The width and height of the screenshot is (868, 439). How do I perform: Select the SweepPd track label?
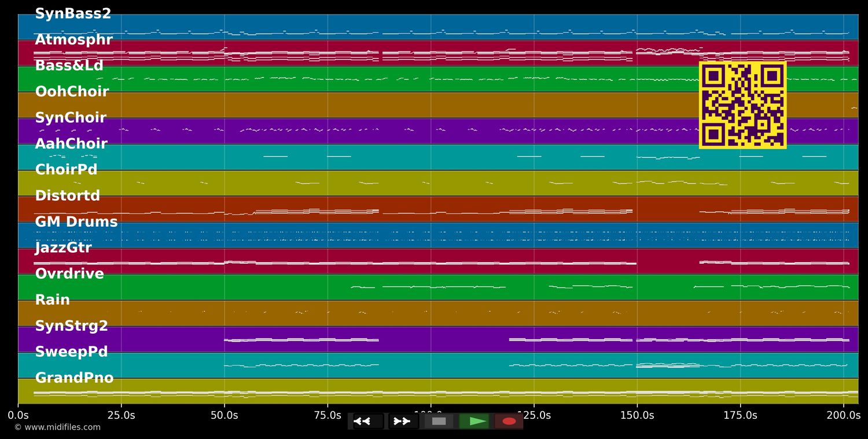coord(71,352)
